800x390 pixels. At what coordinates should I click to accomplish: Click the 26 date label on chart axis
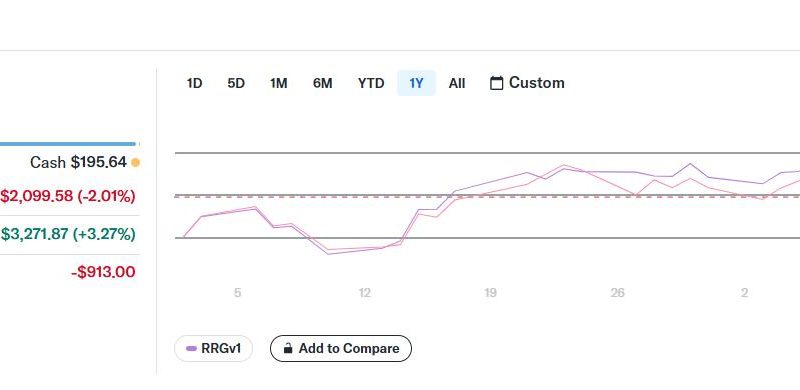pyautogui.click(x=617, y=293)
